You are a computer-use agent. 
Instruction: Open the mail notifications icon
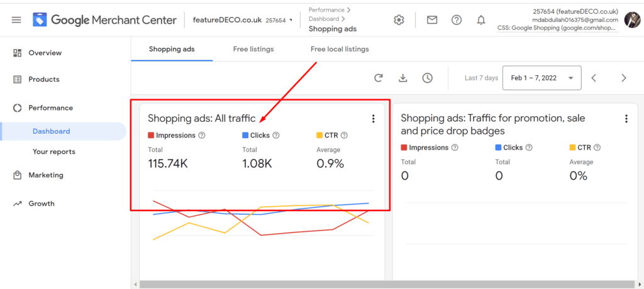431,19
